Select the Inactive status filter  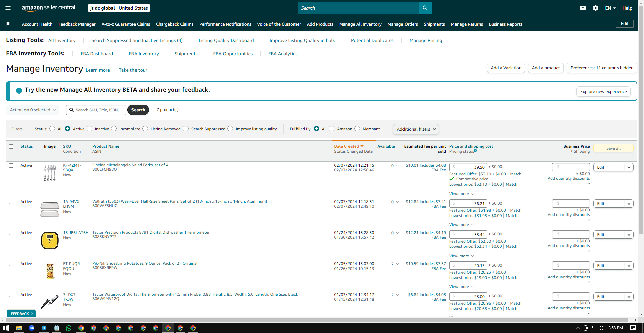[x=90, y=129]
